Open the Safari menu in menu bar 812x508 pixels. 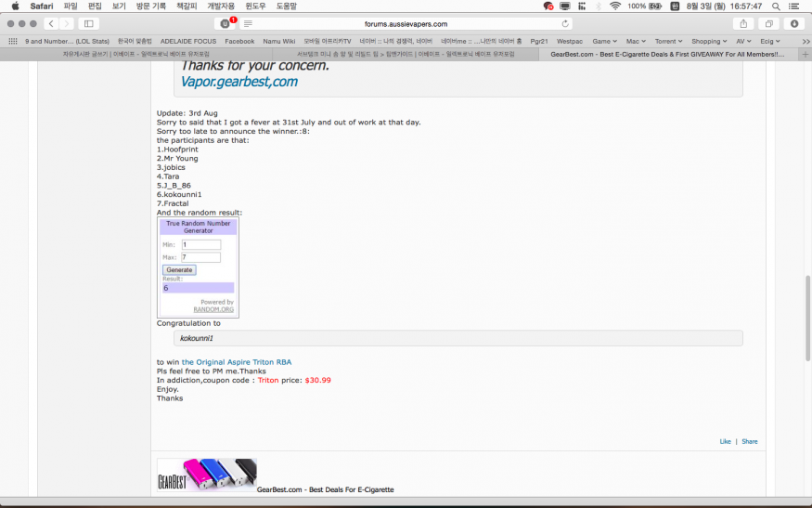[x=41, y=6]
